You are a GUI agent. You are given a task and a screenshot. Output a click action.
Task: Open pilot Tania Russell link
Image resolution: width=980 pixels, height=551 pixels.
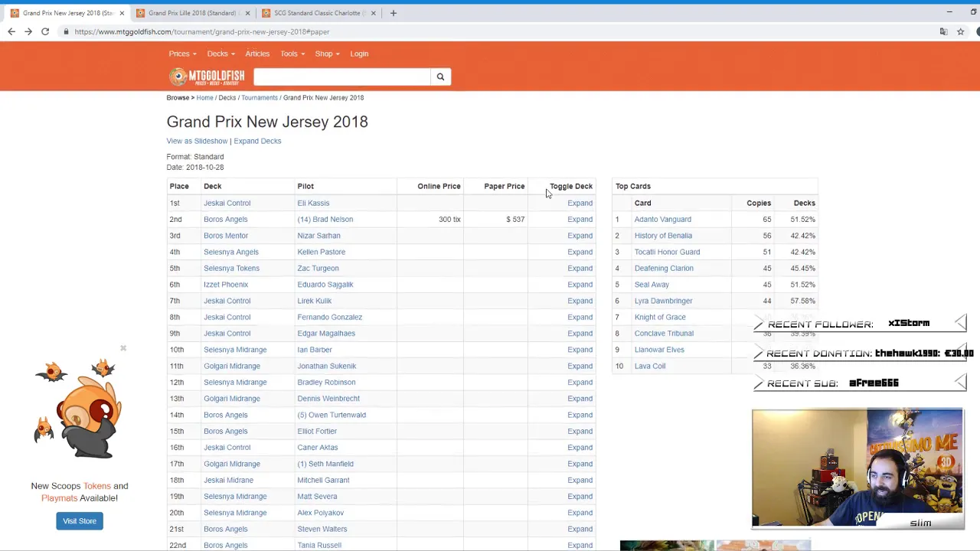319,545
